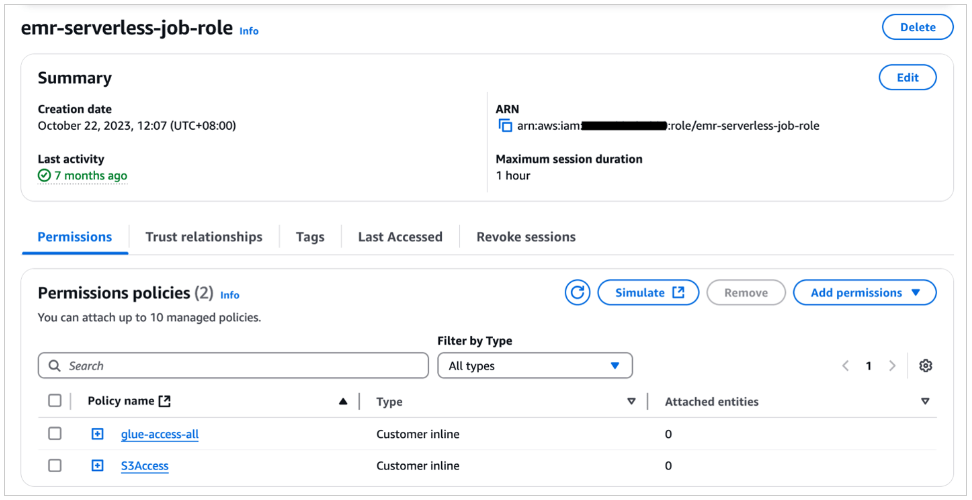Sort the Attached entities column
The image size is (972, 500).
click(x=925, y=402)
